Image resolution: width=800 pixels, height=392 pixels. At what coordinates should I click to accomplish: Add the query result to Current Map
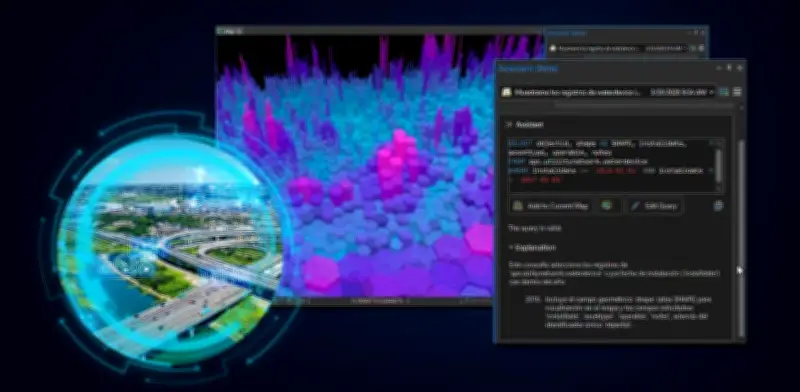[x=551, y=206]
